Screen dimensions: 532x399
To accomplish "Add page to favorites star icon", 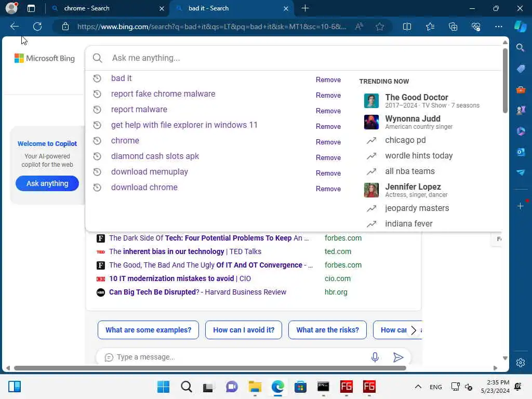I will click(x=380, y=26).
